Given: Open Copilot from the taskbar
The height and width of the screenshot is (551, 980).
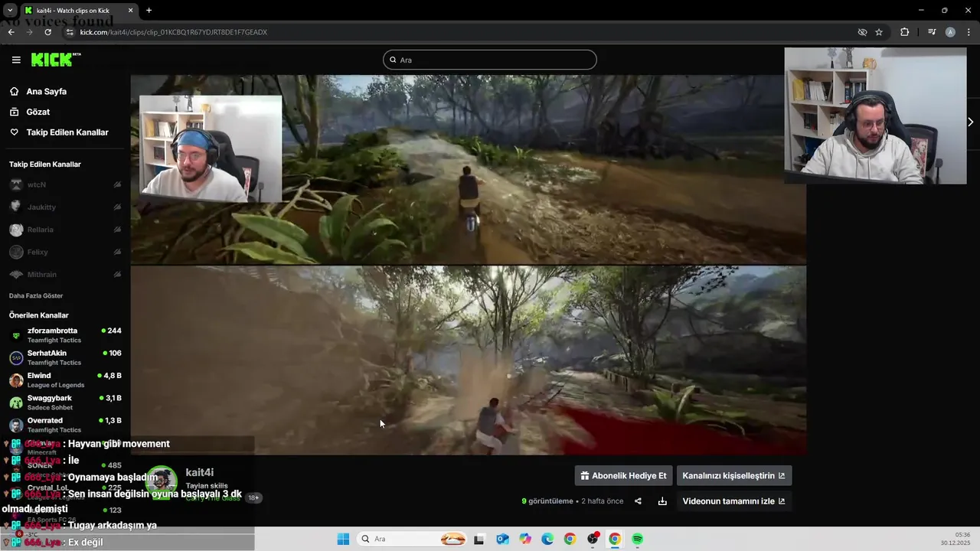Looking at the screenshot, I should tap(524, 539).
